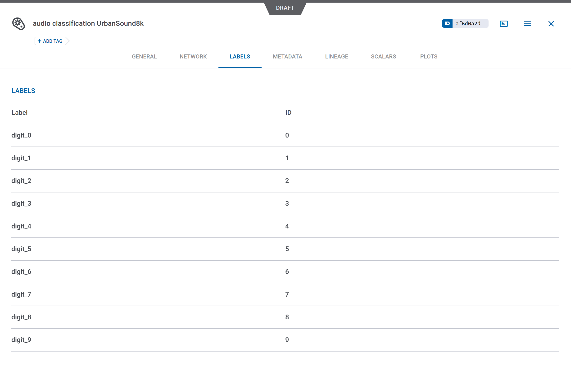Click the blue ID badge

click(447, 24)
